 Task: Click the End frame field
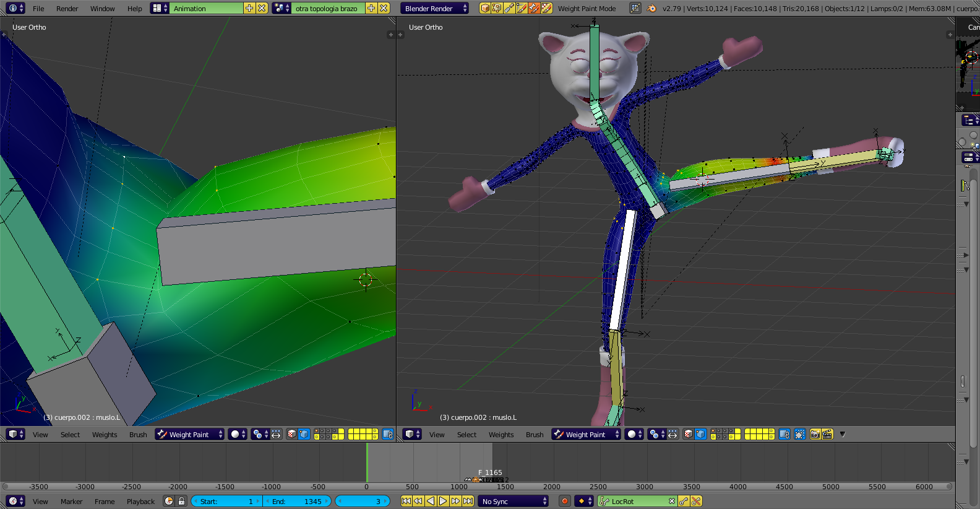(x=297, y=501)
